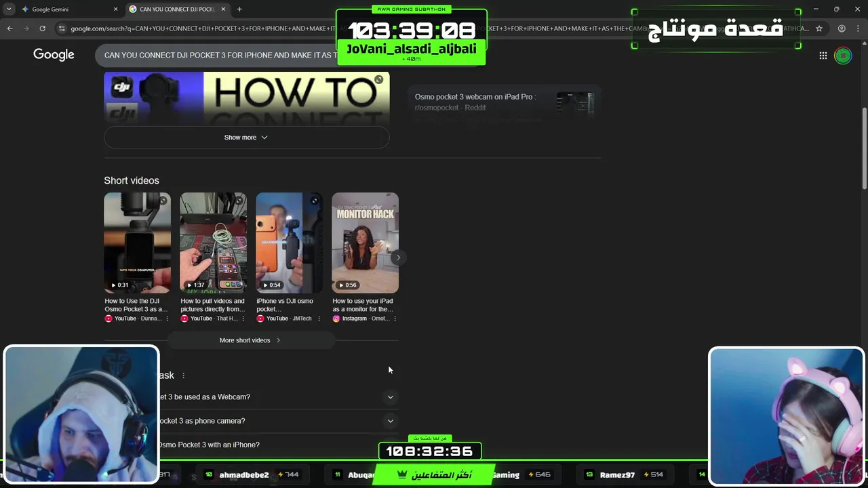
Task: Expand 'Osmo Pocket 3 with an iPhone?' question
Action: 278,445
